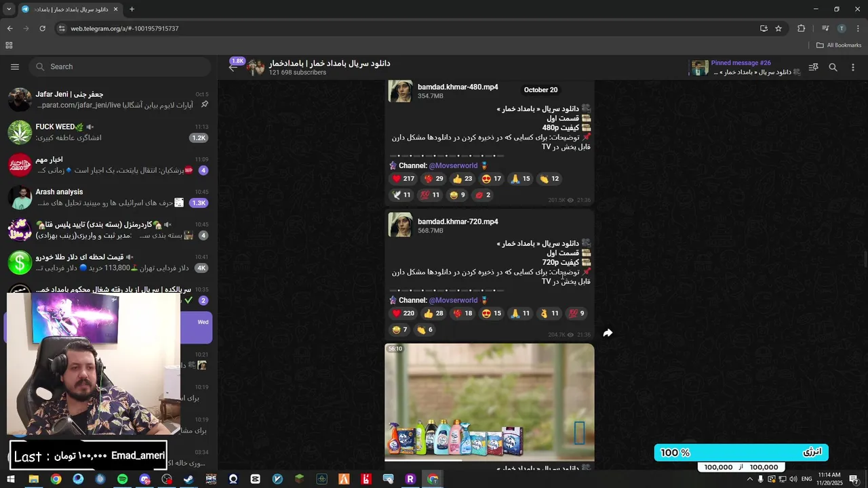Open Chrome profile T avatar
The image size is (868, 488).
(842, 28)
